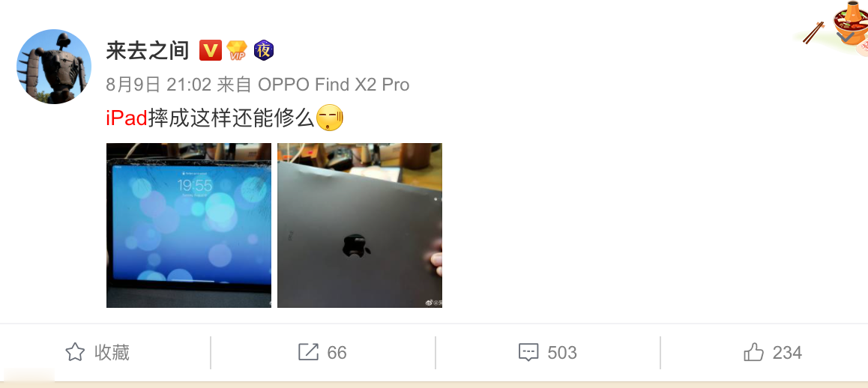
Task: Click the repost count 66
Action: click(x=337, y=353)
